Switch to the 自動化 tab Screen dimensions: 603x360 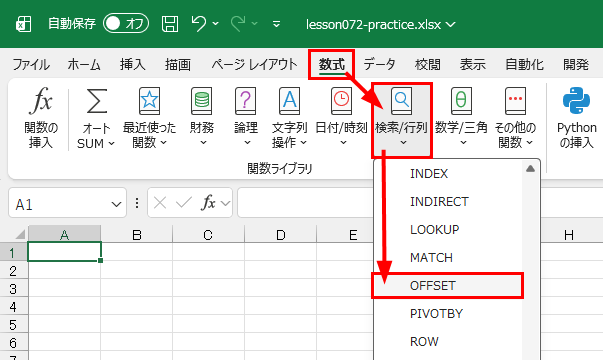coord(524,64)
